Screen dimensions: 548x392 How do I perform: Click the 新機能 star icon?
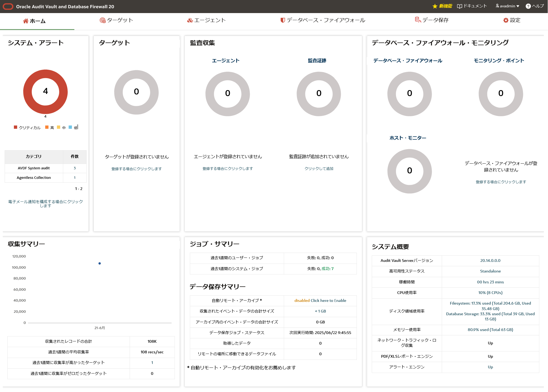[x=435, y=6]
